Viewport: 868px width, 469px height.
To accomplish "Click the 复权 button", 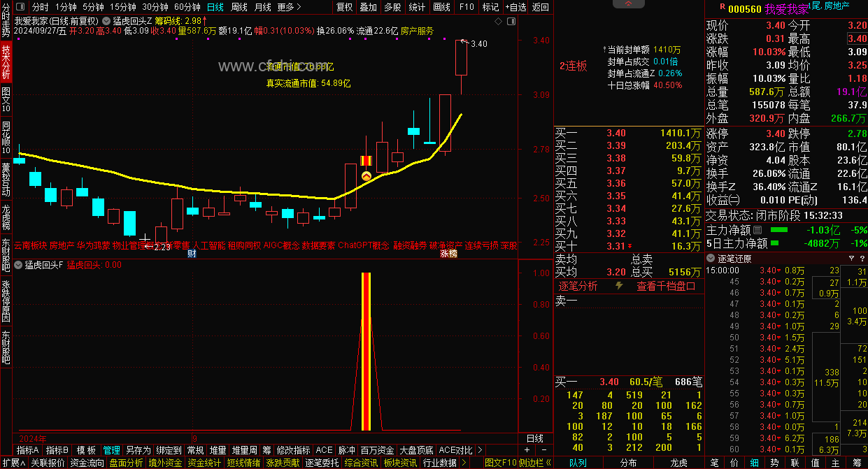I will coord(345,7).
